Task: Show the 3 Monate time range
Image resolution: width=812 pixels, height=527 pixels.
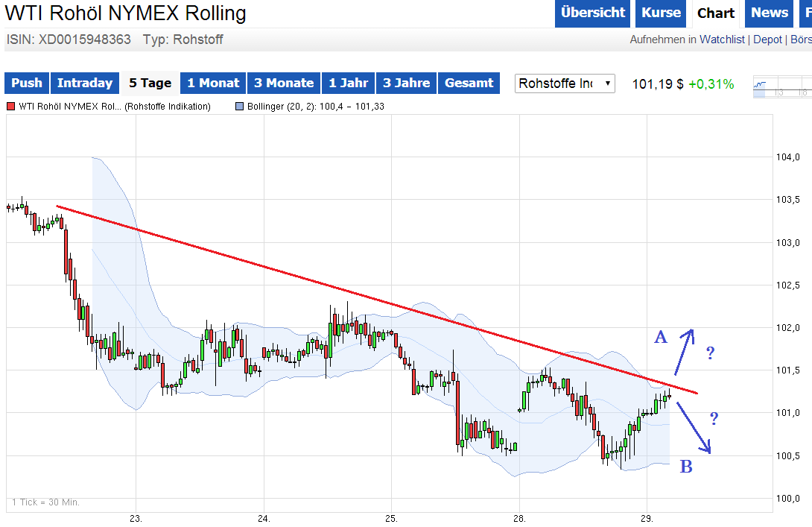Action: (x=284, y=83)
